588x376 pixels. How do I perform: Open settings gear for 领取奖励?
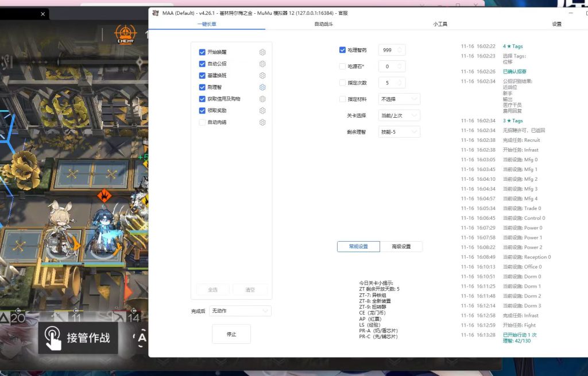click(x=262, y=111)
